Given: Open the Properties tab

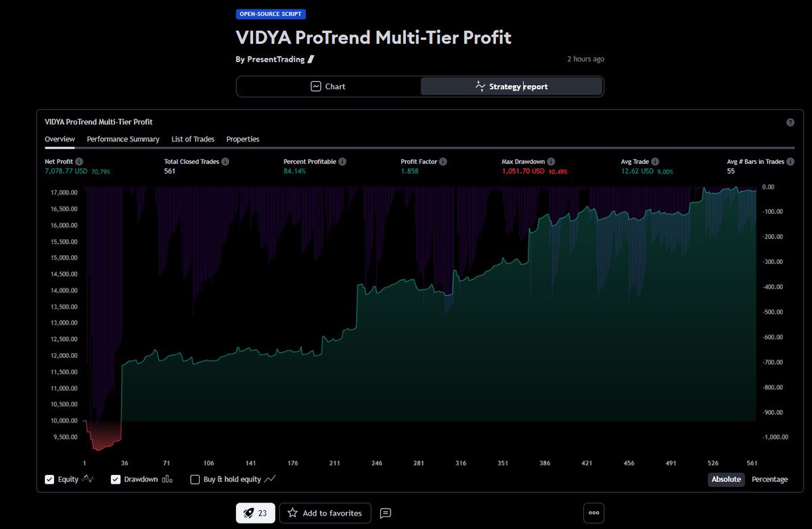Looking at the screenshot, I should point(243,139).
